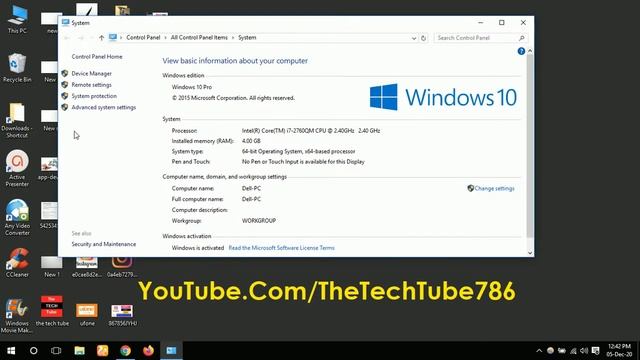
Task: Launch Windows Movie Maker desktop icon
Action: [17, 315]
